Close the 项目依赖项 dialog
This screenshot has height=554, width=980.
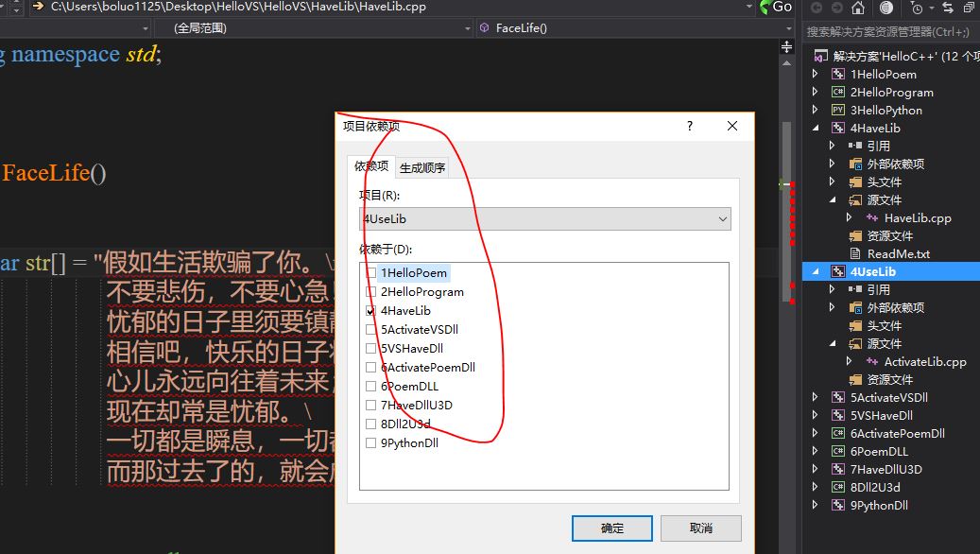(x=732, y=126)
